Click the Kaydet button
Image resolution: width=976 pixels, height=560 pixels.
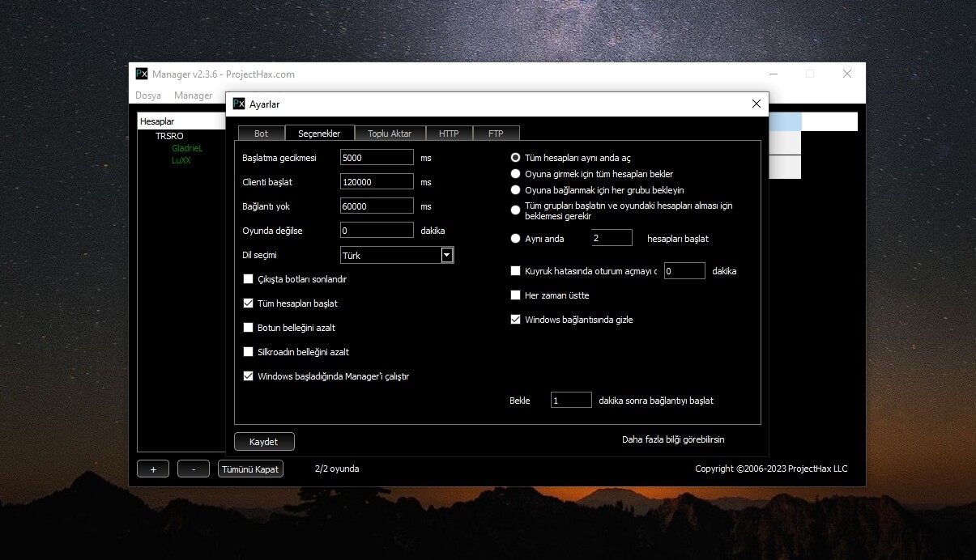(x=264, y=442)
